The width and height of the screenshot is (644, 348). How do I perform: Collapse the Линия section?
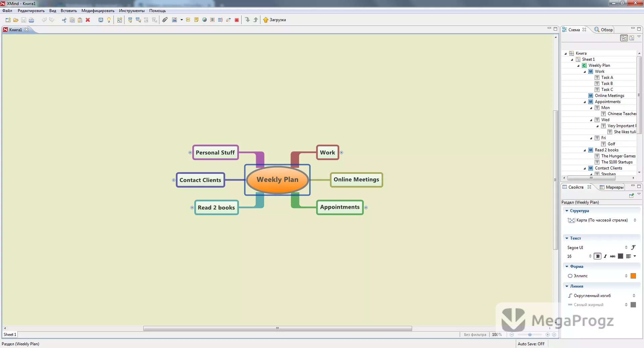click(567, 286)
